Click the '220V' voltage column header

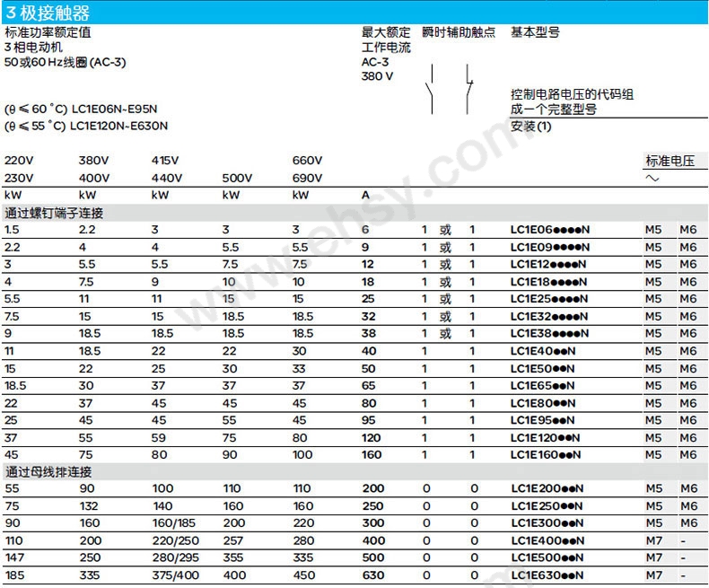(19, 161)
